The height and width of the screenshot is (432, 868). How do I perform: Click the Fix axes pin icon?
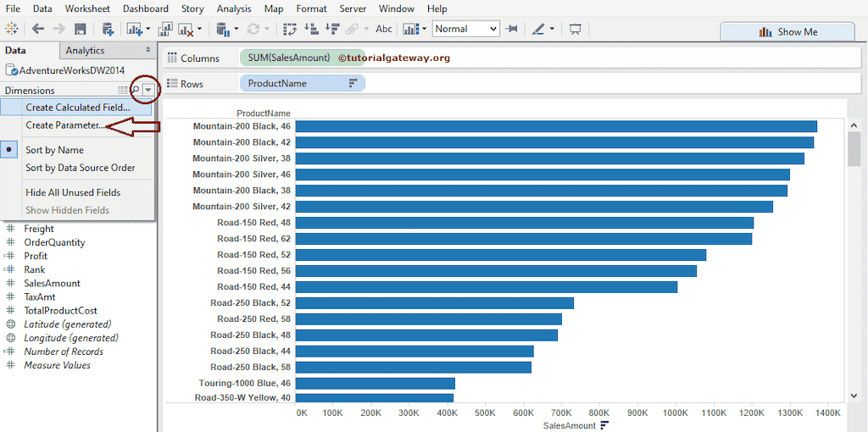coord(512,29)
